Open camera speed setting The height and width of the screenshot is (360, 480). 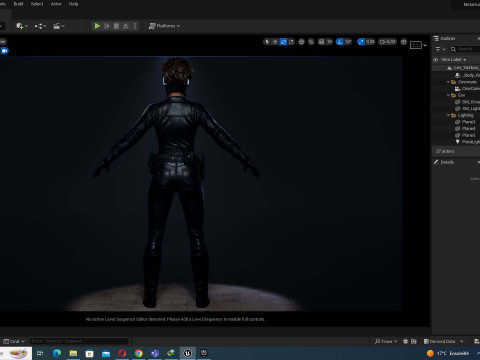(387, 42)
